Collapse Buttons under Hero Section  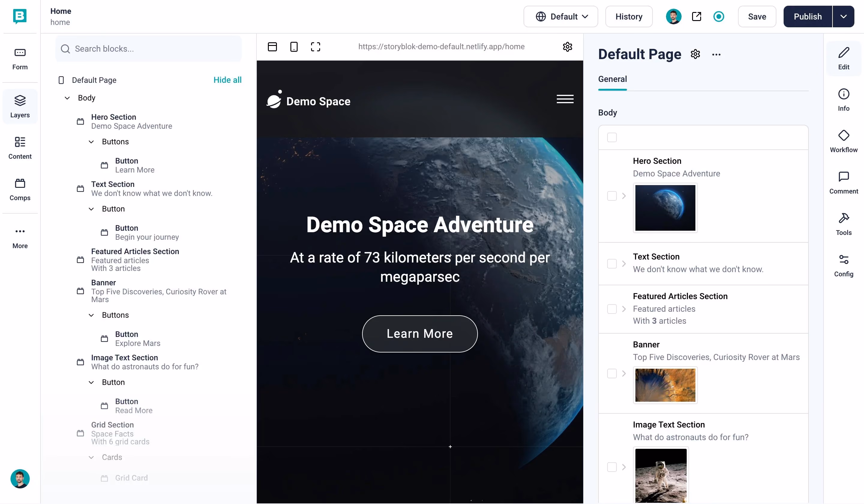pos(91,142)
